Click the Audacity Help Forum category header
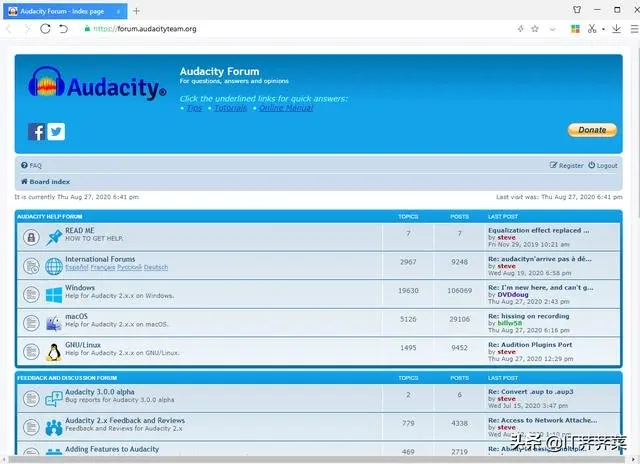This screenshot has height=464, width=640. (x=50, y=216)
